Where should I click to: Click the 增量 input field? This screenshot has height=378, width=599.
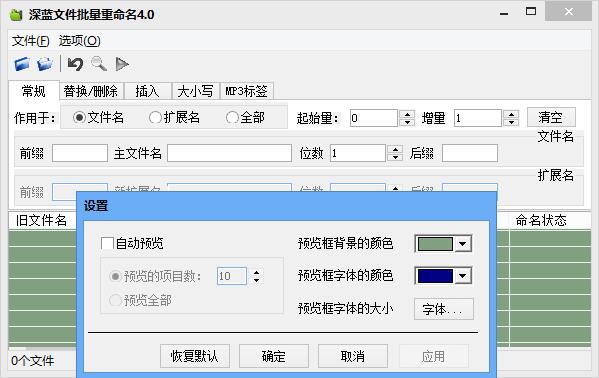click(x=478, y=118)
